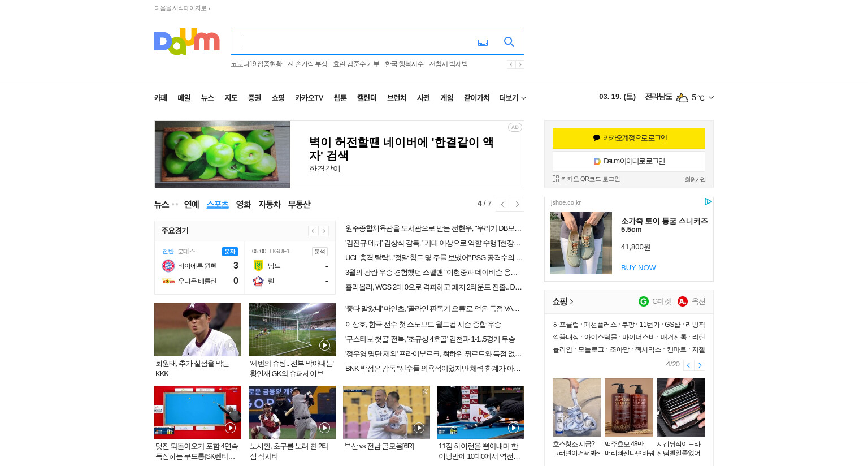
Task: Click the Nantes team logo
Action: click(258, 266)
